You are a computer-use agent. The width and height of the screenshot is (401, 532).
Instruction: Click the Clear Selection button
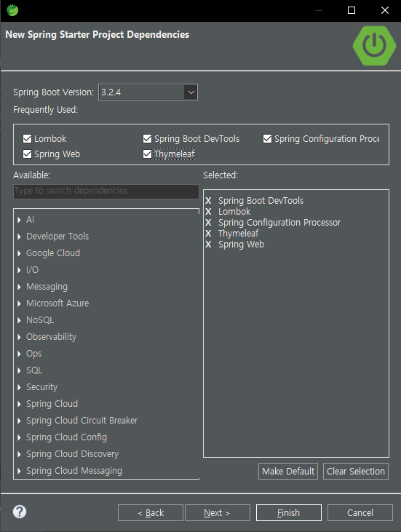click(x=356, y=472)
